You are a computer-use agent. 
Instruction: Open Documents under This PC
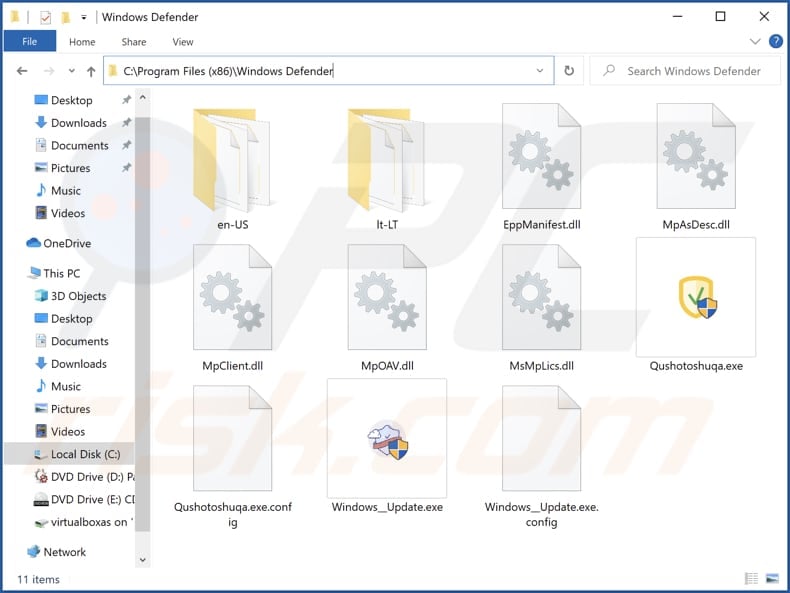pos(79,342)
